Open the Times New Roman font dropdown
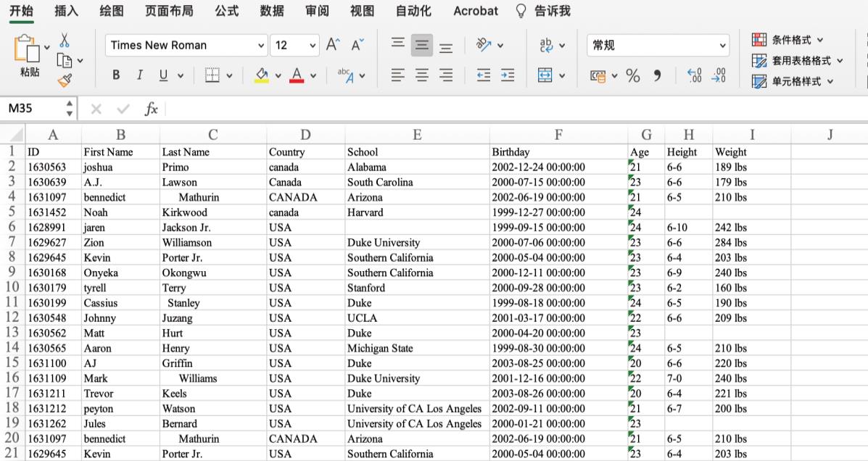Viewport: 868px width, 461px height. click(261, 45)
